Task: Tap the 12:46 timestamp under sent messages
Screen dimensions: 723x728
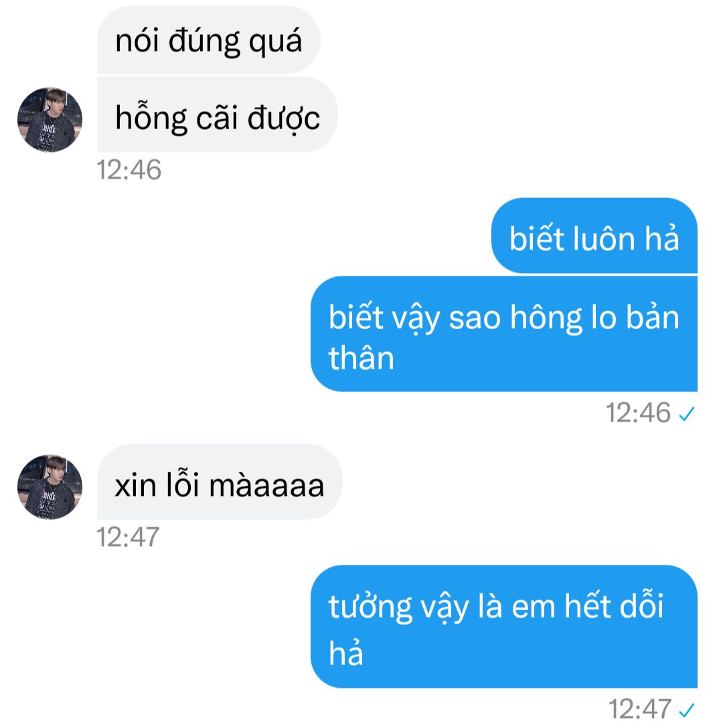Action: 638,413
